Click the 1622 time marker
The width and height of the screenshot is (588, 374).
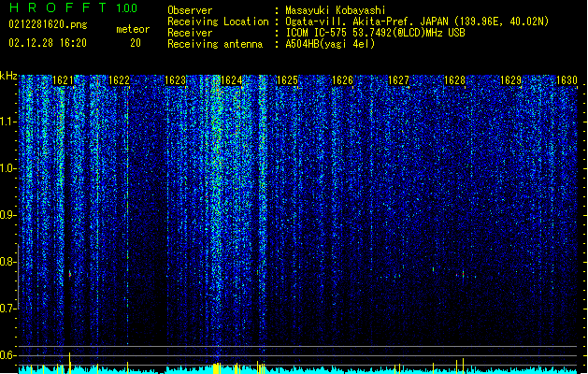point(119,80)
